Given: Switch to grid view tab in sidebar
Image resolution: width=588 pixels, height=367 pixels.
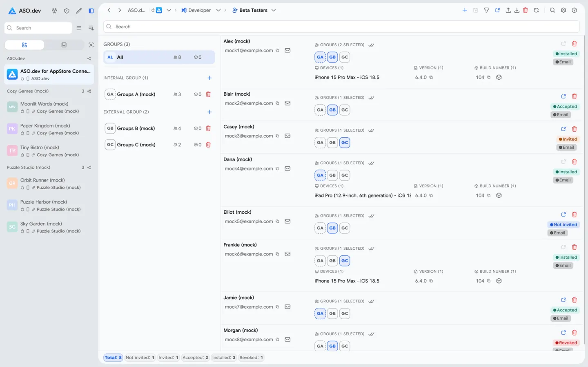Looking at the screenshot, I should [24, 45].
